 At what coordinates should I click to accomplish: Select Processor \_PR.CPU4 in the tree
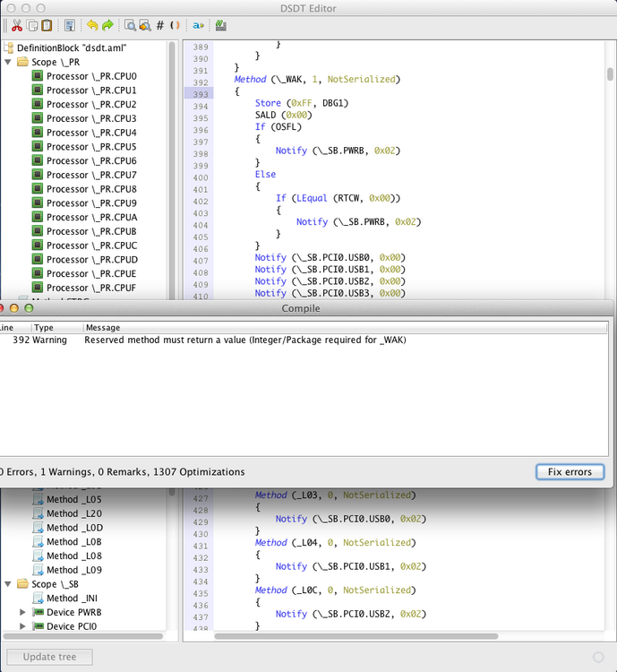[x=90, y=133]
